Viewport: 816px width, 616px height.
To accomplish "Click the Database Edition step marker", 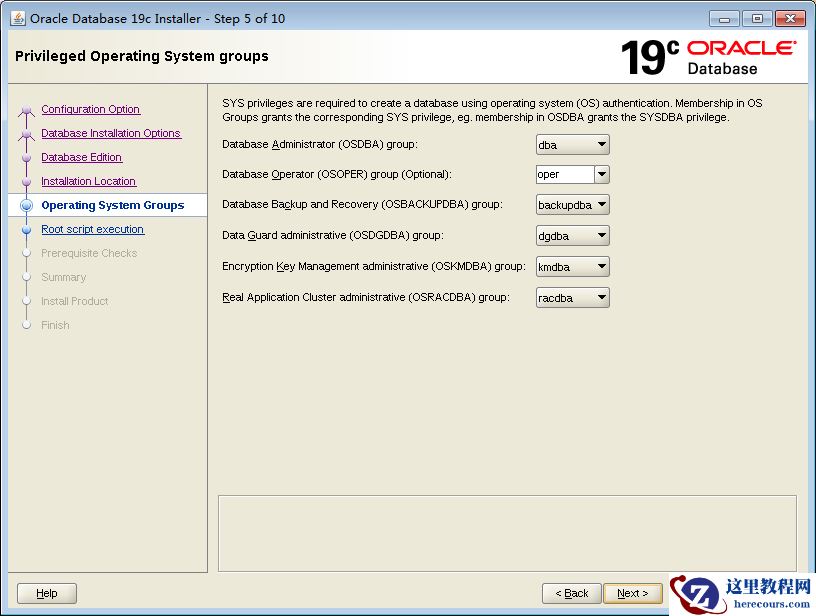I will (x=27, y=157).
